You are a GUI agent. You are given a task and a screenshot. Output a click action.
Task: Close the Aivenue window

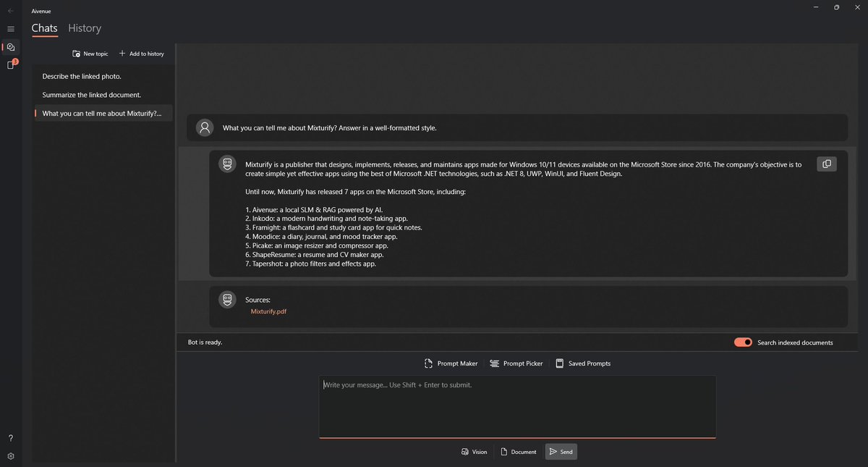pyautogui.click(x=858, y=7)
